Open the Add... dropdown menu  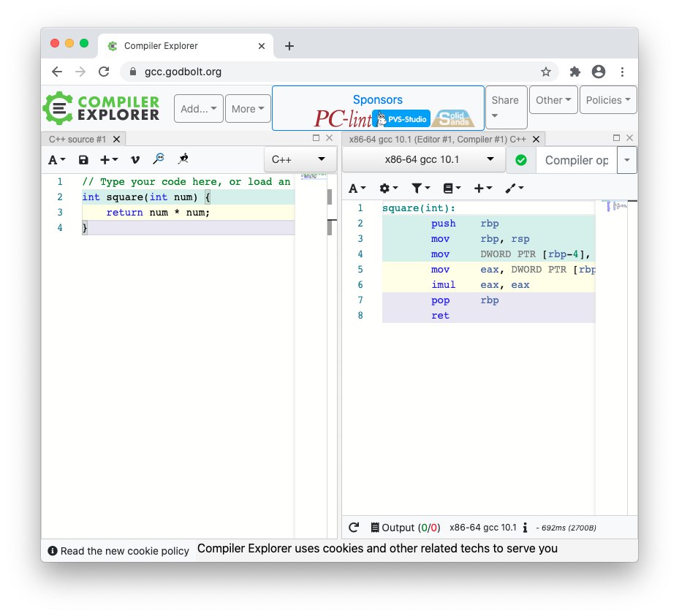point(199,109)
